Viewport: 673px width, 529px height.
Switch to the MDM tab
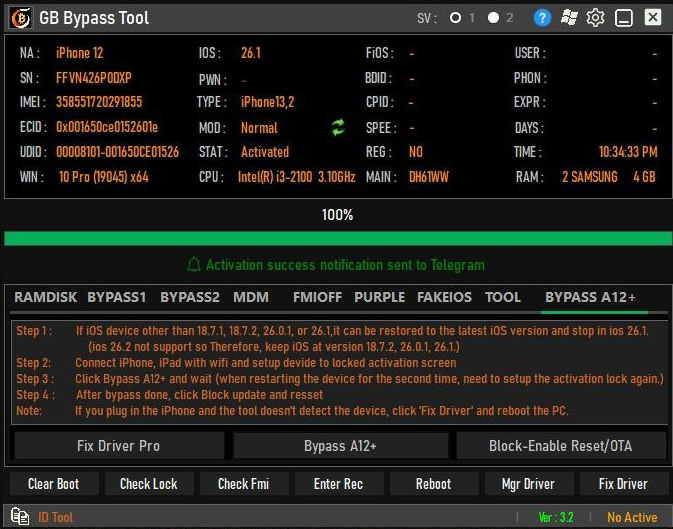coord(251,297)
